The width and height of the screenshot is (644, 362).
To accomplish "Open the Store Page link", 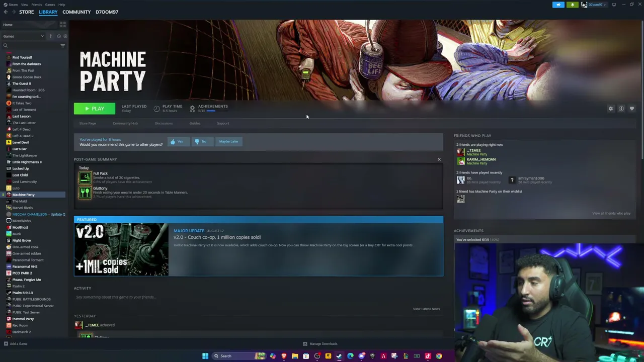I will 88,123.
